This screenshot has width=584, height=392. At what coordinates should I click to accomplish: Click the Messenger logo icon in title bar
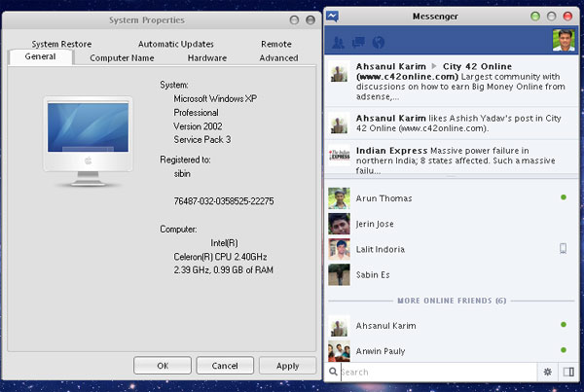coord(332,17)
